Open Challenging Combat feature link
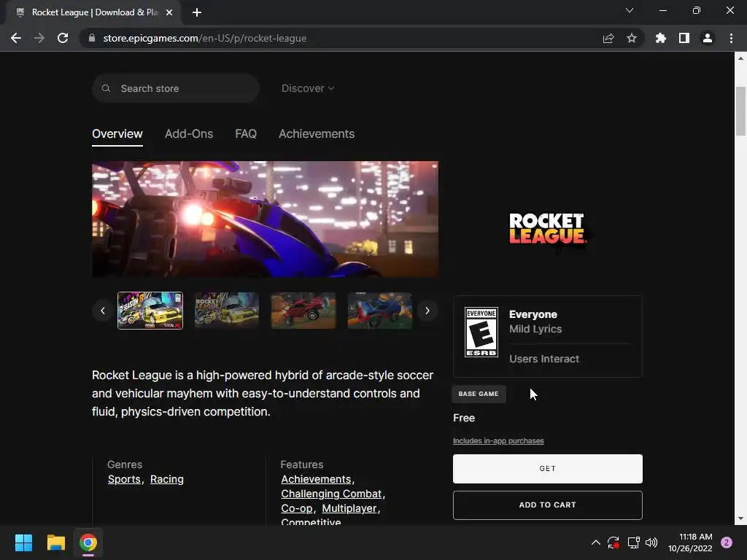The width and height of the screenshot is (747, 560). click(x=331, y=494)
